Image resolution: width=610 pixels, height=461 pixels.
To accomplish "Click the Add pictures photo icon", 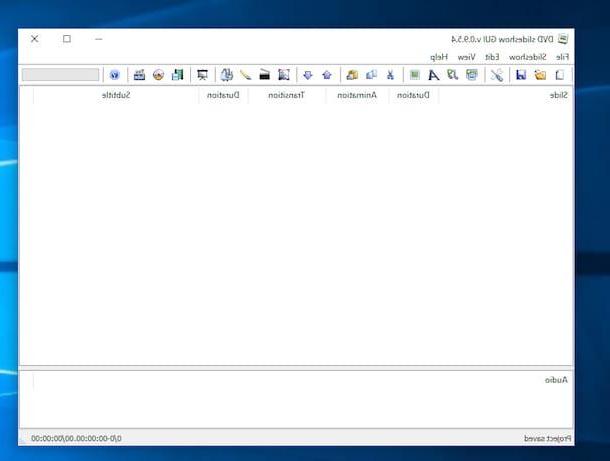I will [472, 75].
